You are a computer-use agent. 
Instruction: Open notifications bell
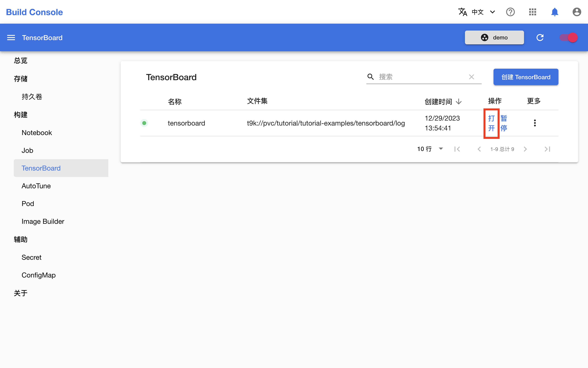tap(555, 12)
